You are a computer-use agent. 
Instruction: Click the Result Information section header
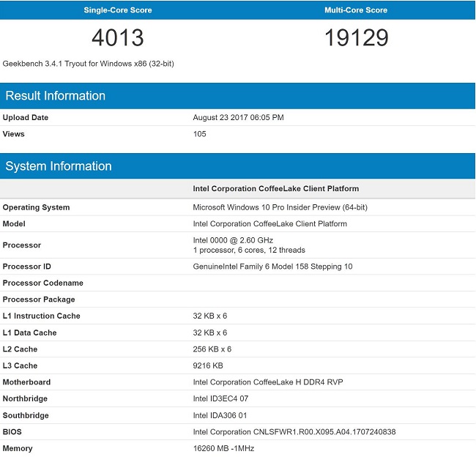[237, 96]
